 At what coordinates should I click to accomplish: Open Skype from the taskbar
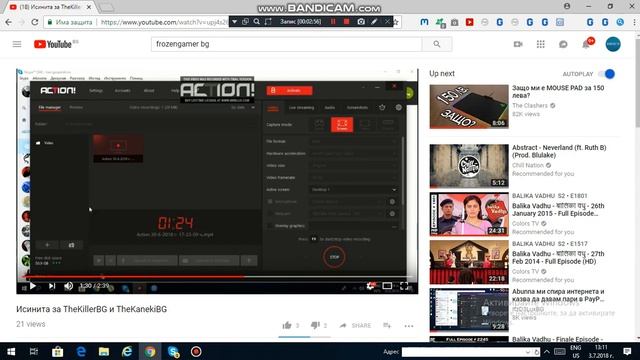pyautogui.click(x=173, y=351)
